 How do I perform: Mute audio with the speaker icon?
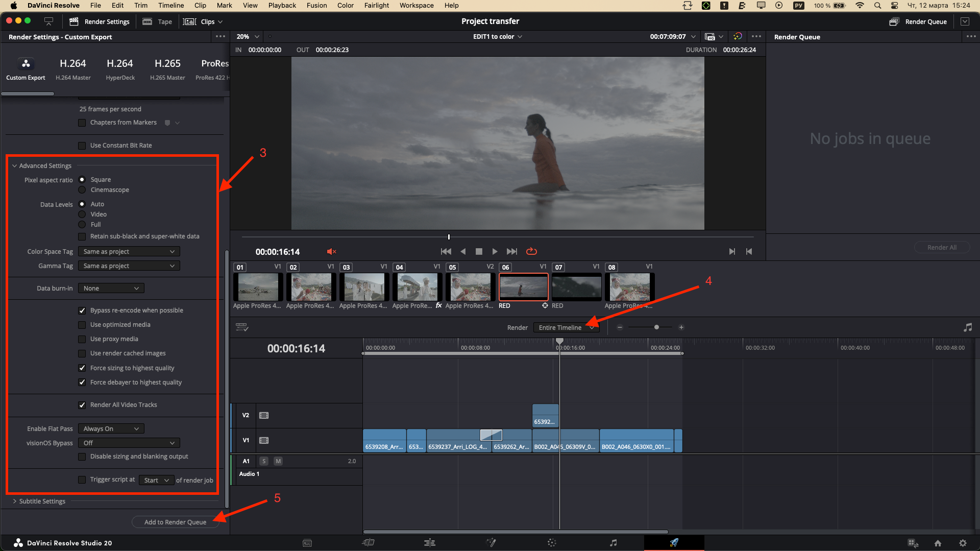[331, 251]
